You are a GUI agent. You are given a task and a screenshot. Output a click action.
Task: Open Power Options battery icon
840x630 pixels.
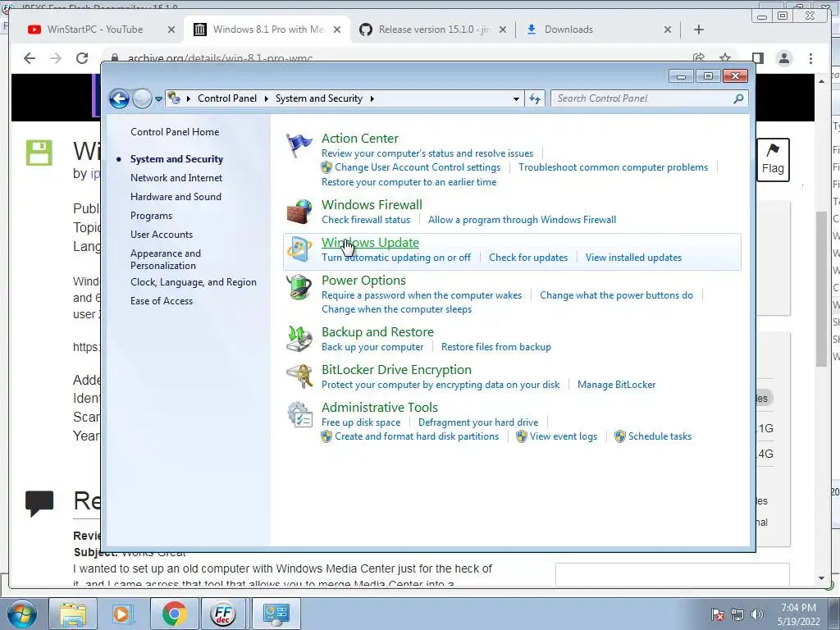click(299, 287)
